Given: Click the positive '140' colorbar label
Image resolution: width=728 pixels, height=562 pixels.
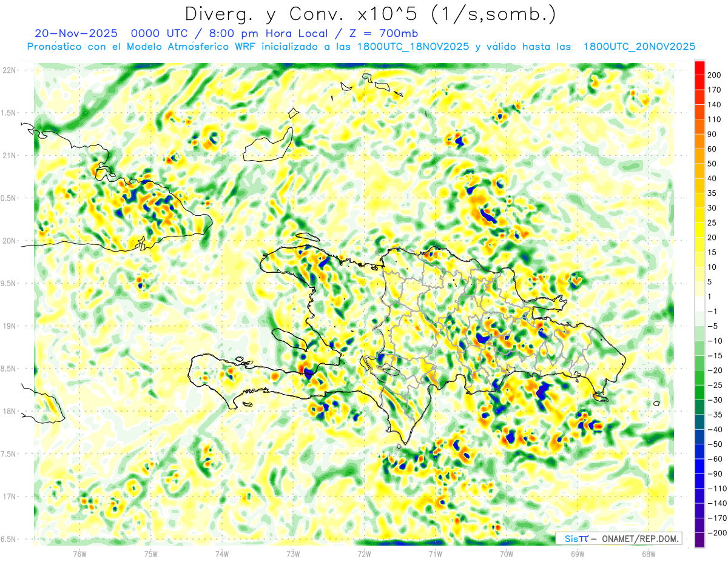Looking at the screenshot, I should [x=714, y=104].
